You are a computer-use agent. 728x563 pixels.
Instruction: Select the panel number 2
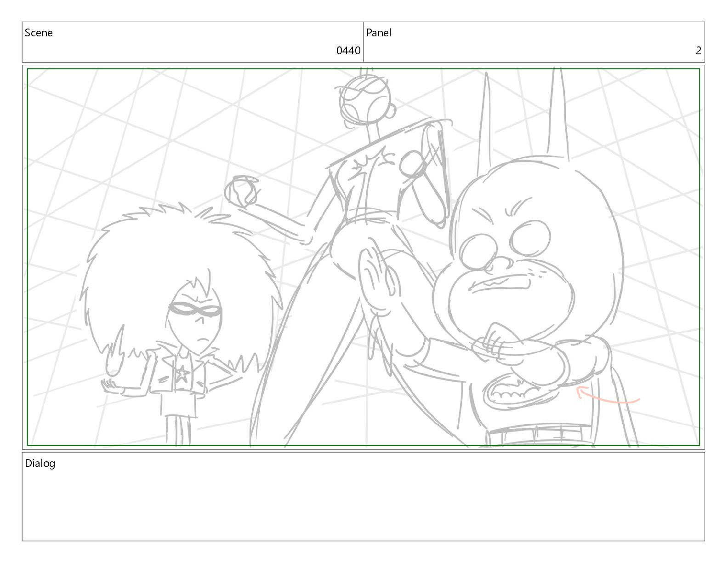coord(699,51)
